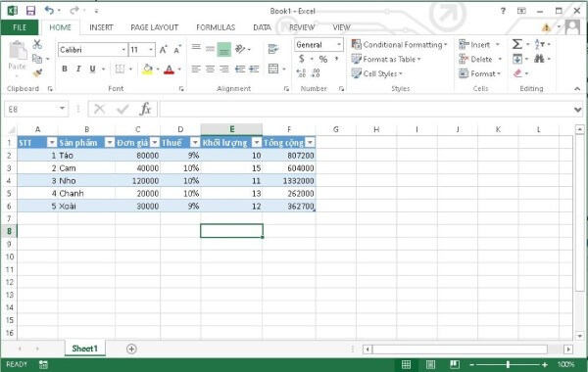Apply accounting dollar format
This screenshot has height=372, width=588.
pos(302,59)
